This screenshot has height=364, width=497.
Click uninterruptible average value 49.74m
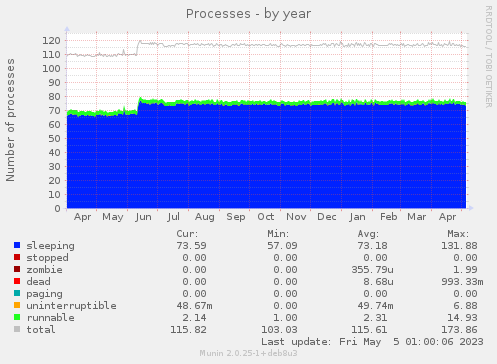375,306
